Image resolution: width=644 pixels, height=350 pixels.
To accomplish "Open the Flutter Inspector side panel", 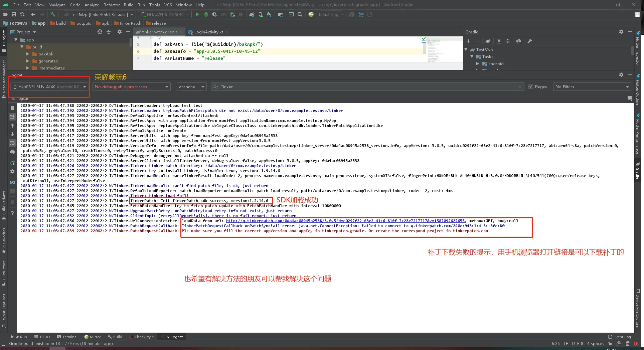I will click(x=638, y=48).
